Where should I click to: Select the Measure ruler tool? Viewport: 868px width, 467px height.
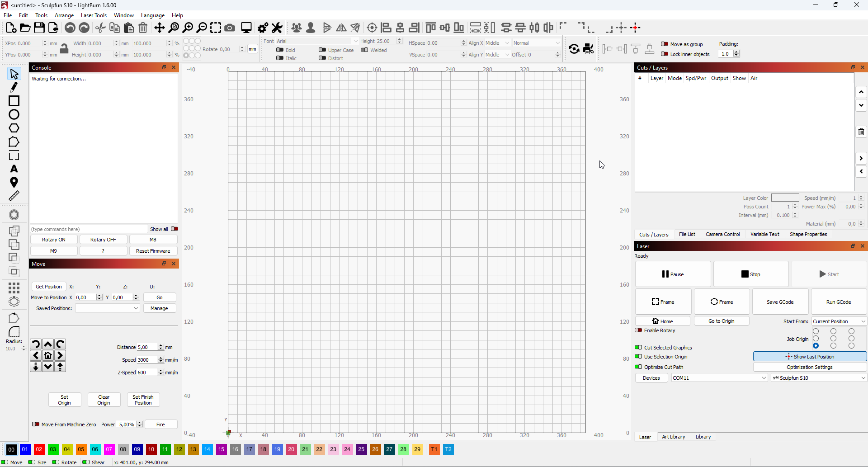tap(14, 196)
